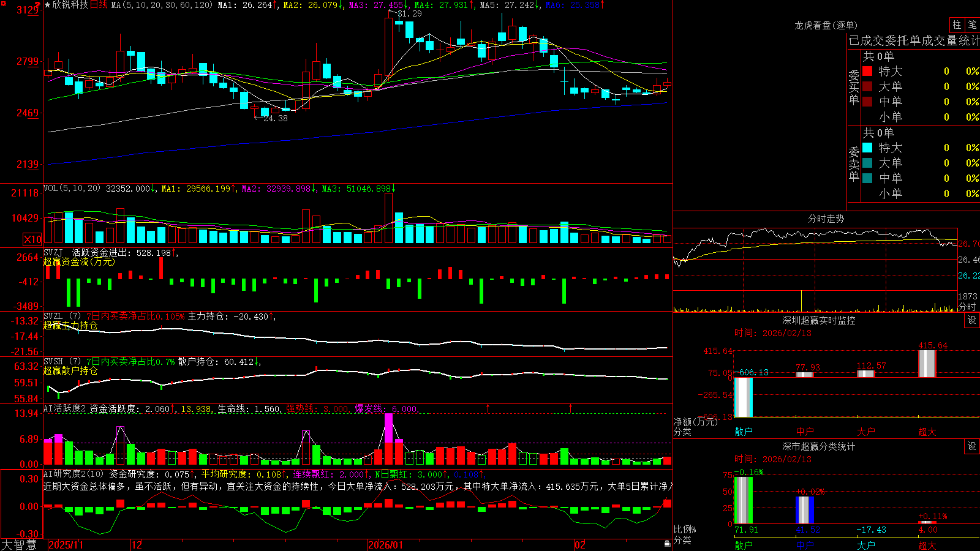The width and height of the screenshot is (980, 551).
Task: Click the red question mark icon near top-left
Action: (x=37, y=6)
